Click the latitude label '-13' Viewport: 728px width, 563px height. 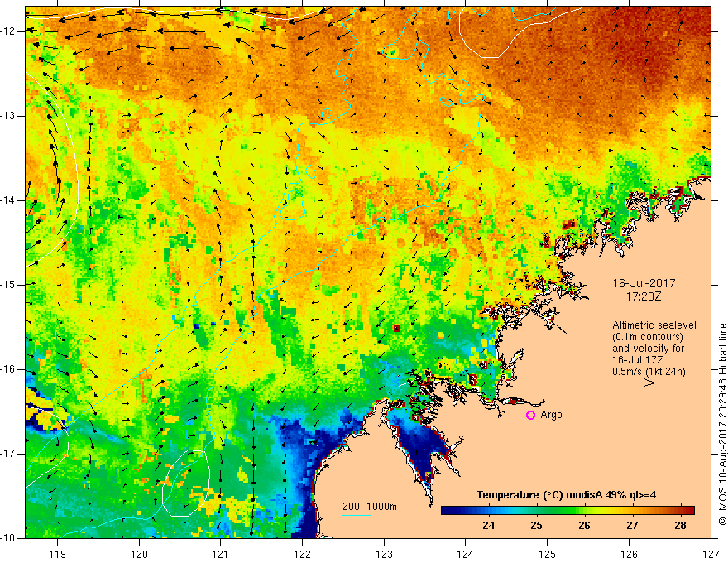pos(8,116)
